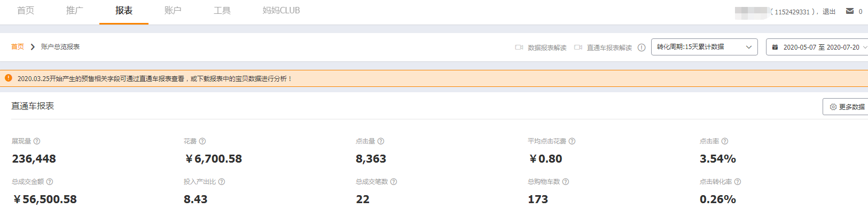Go to the 工具 tab

pos(222,11)
